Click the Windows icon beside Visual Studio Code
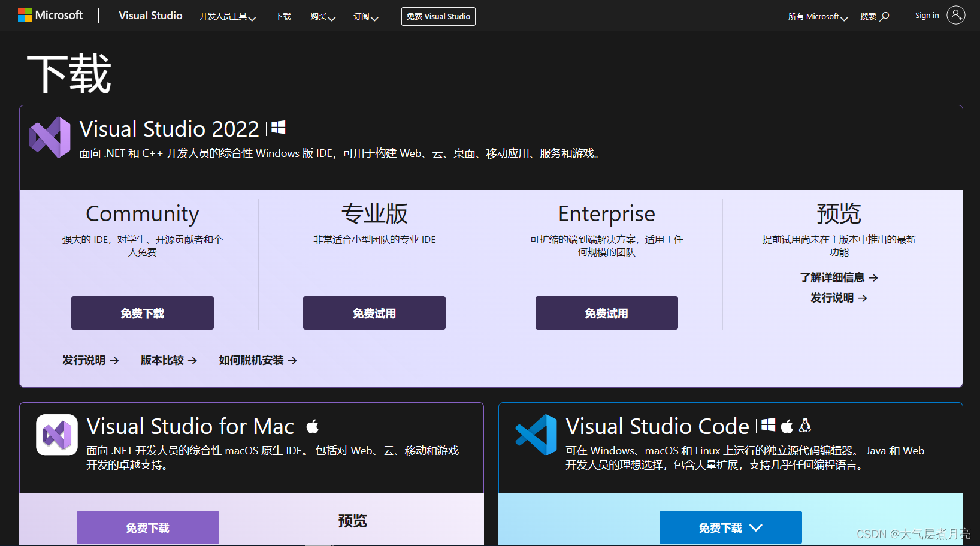Screen dimensions: 980x546 point(768,426)
